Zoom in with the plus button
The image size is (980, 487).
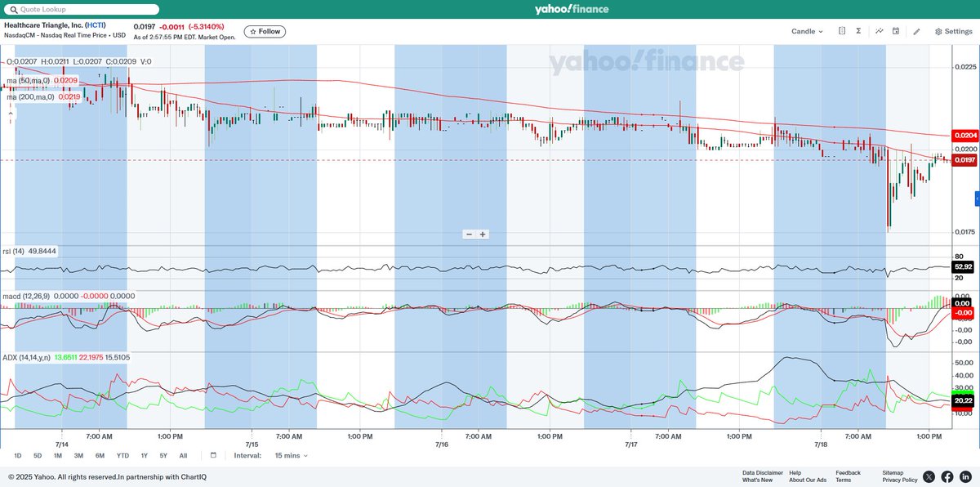(x=483, y=235)
